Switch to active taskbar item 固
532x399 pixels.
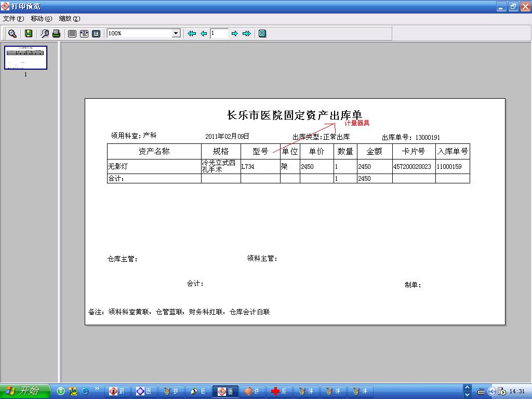(225, 391)
